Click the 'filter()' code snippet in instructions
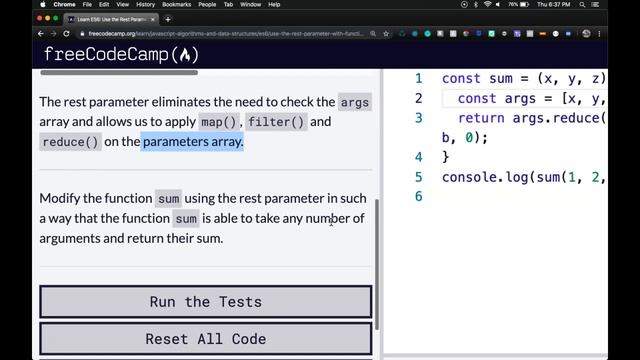 point(276,122)
